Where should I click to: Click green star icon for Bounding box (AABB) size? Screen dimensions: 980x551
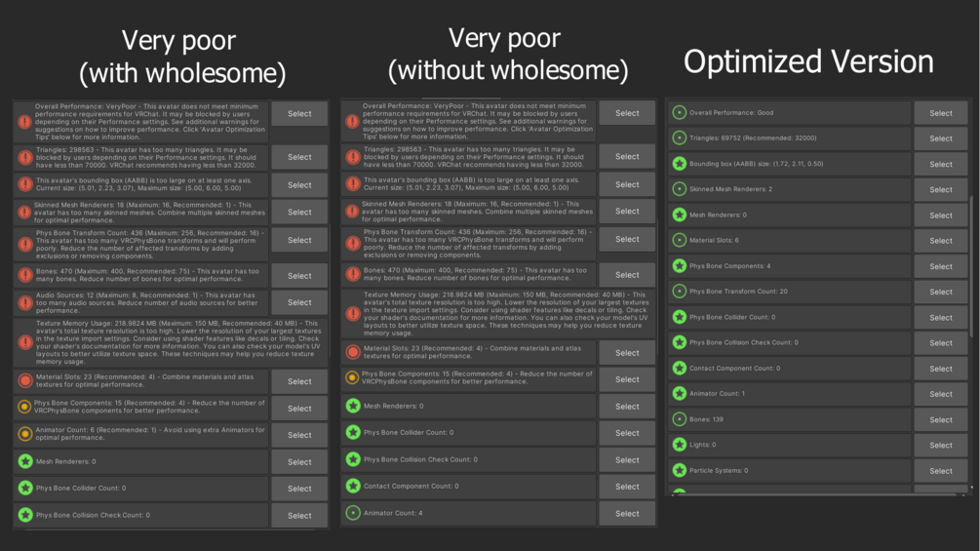(x=680, y=164)
